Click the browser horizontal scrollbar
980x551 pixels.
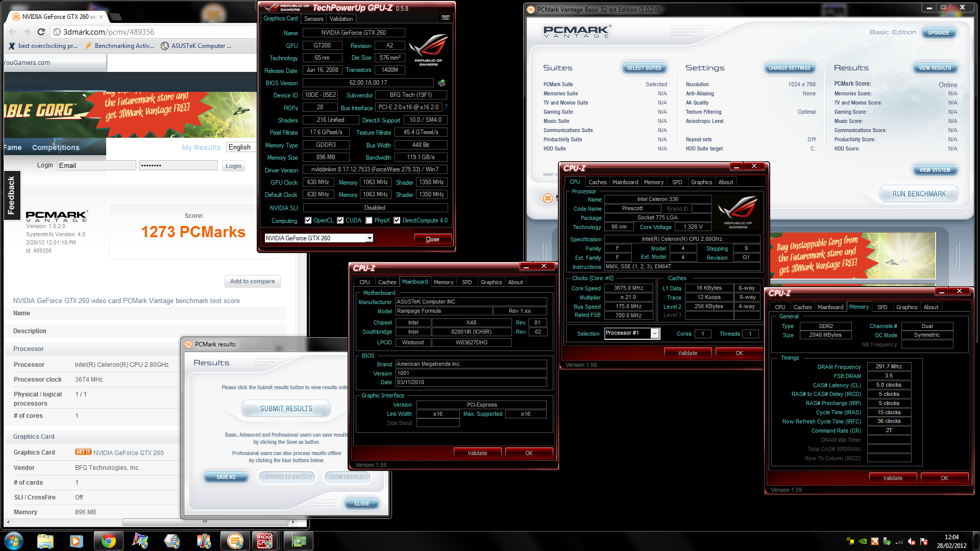[x=205, y=522]
